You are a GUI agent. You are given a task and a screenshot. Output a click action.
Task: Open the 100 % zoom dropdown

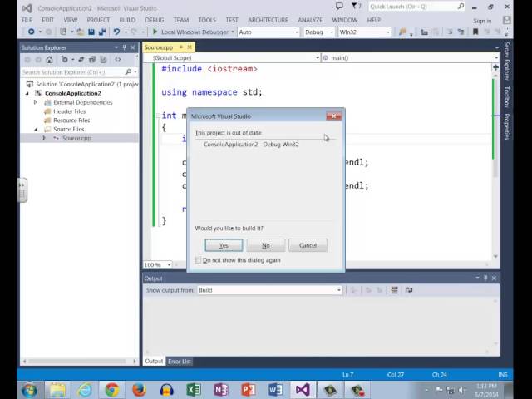tap(158, 264)
